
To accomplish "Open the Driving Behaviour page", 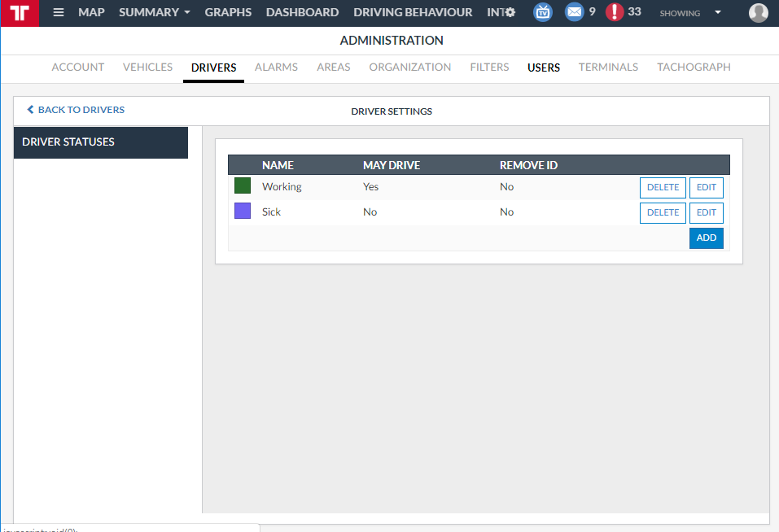I will point(413,13).
